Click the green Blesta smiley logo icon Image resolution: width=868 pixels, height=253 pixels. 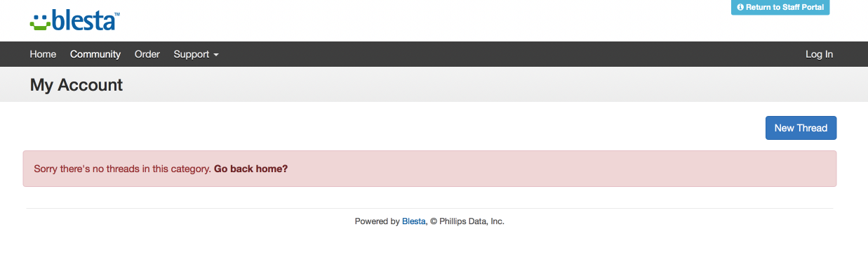point(41,21)
